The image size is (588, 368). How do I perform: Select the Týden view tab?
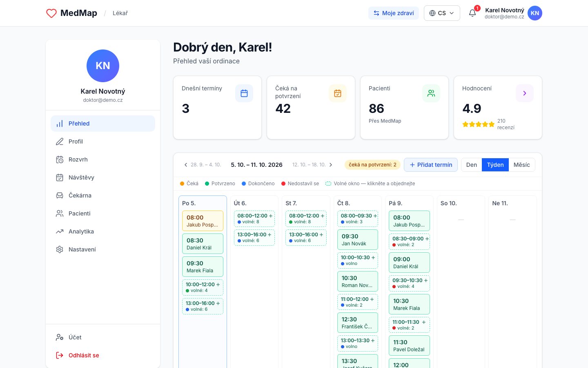(x=495, y=165)
